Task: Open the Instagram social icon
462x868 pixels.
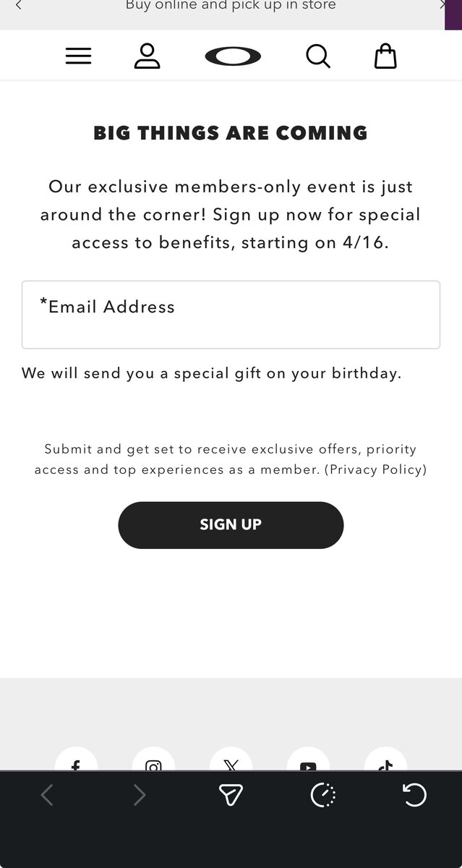Action: tap(153, 762)
